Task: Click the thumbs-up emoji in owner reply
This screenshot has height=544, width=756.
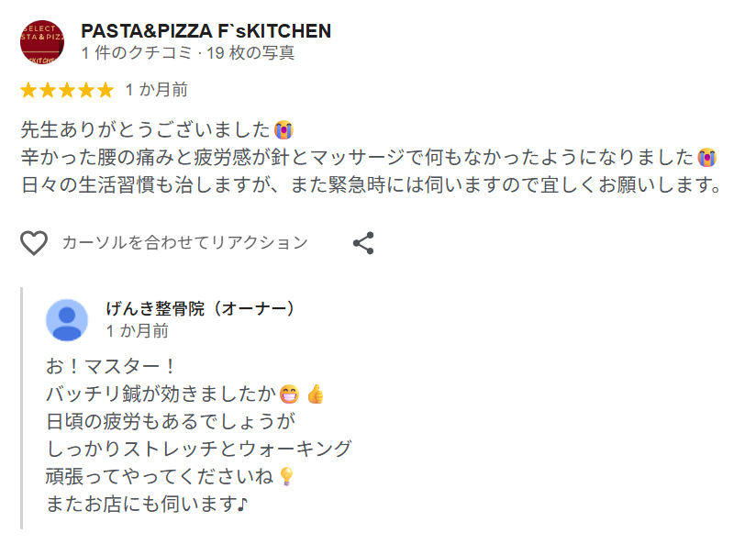Action: coord(316,394)
